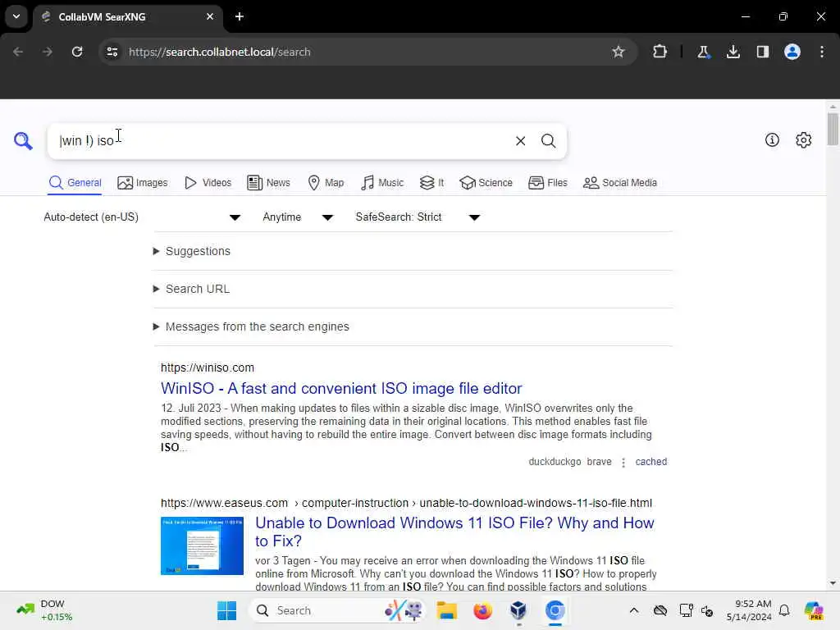The image size is (840, 630).
Task: Open Copilot preview icon in taskbar
Action: [813, 610]
